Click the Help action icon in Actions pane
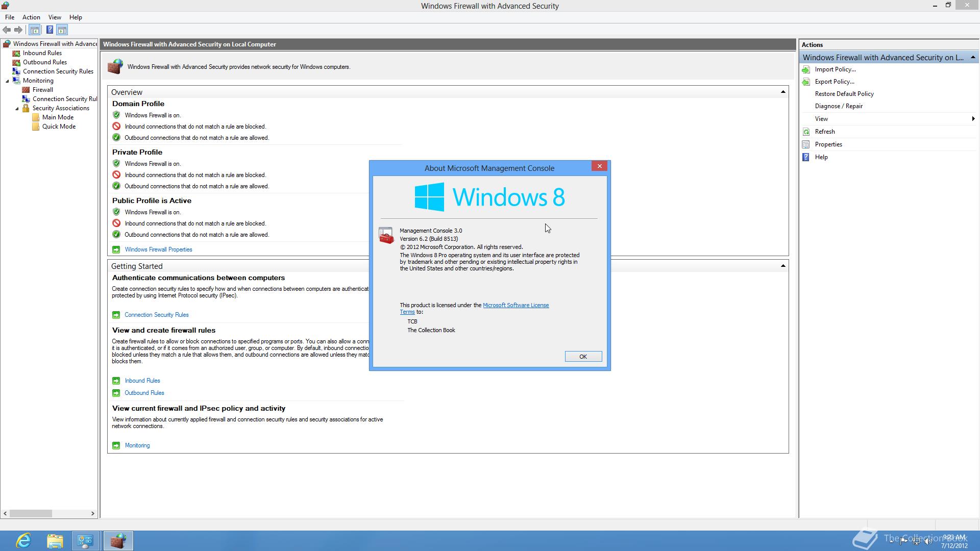The height and width of the screenshot is (551, 980). pyautogui.click(x=806, y=157)
